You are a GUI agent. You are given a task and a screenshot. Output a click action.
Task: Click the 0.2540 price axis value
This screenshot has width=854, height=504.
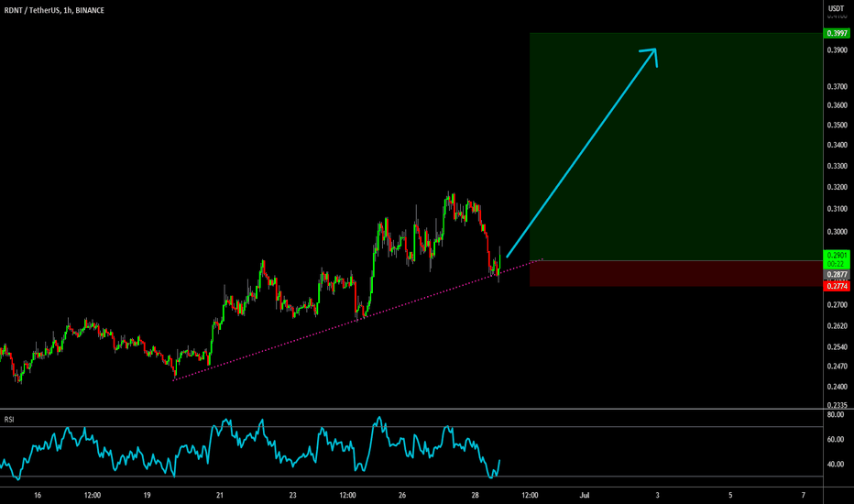coord(838,346)
